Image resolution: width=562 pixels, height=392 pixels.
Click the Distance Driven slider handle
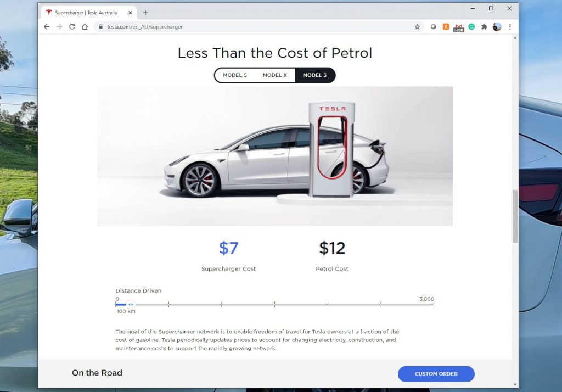[x=131, y=305]
